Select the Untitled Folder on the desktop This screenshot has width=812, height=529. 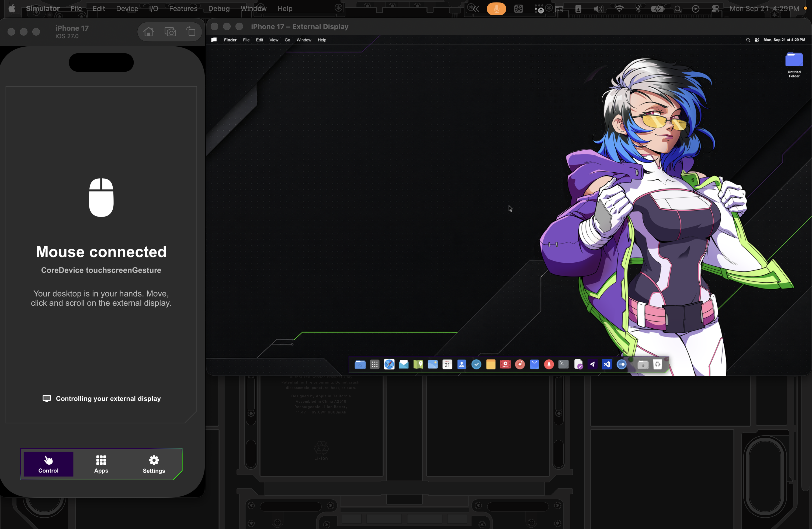[x=794, y=65]
